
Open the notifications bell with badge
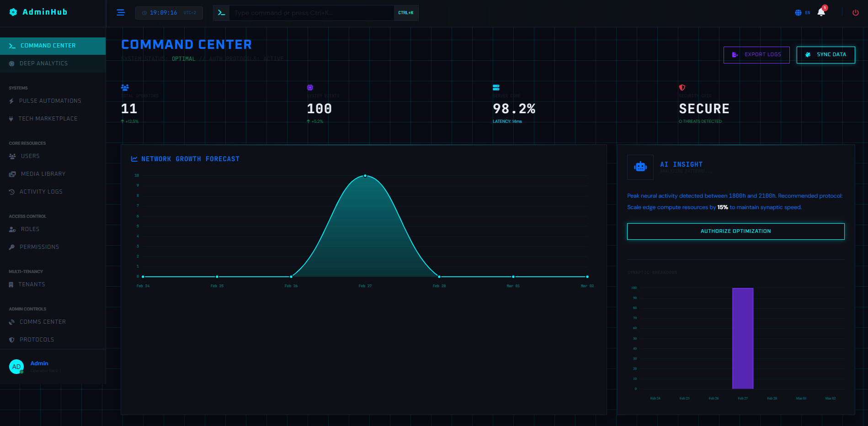pyautogui.click(x=820, y=13)
